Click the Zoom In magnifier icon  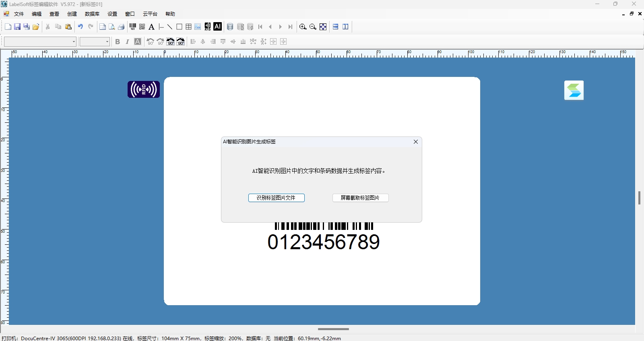(303, 27)
